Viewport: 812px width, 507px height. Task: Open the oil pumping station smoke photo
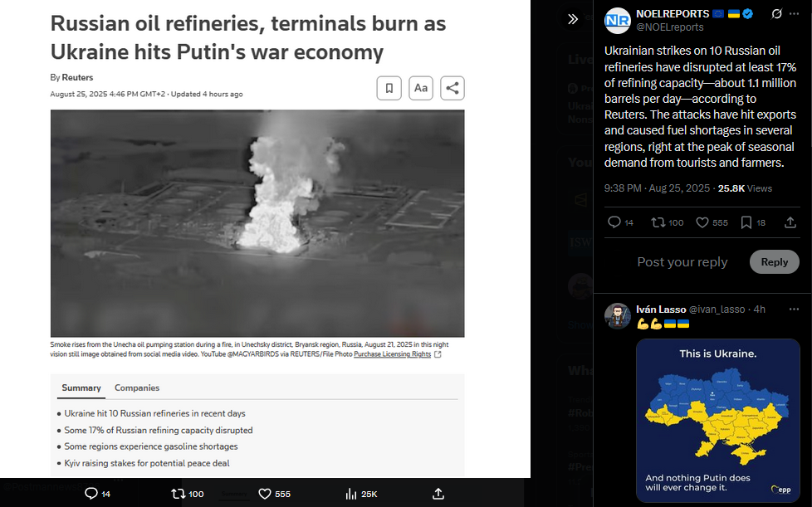tap(257, 223)
